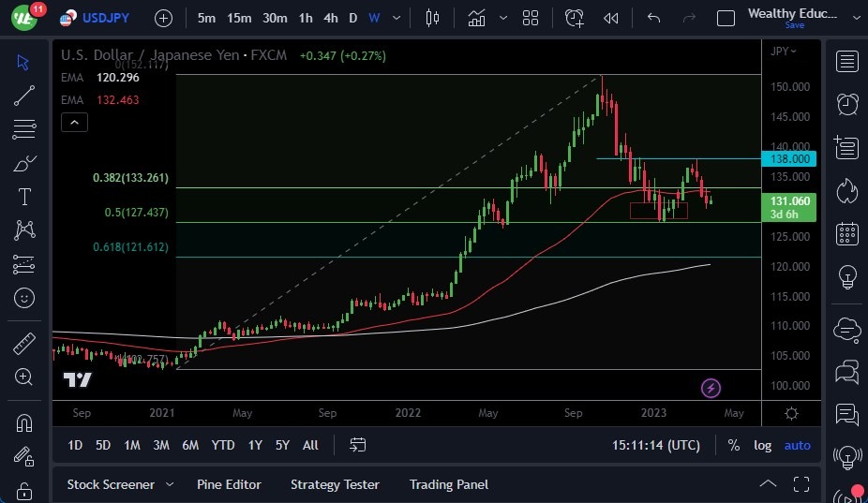Open the calendar panel in right sidebar
The height and width of the screenshot is (503, 868).
(847, 233)
